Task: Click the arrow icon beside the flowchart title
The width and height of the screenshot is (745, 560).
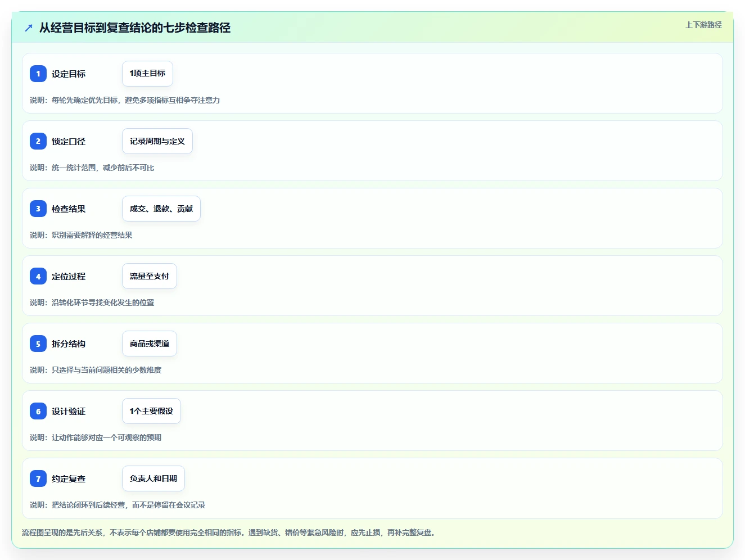Action: (29, 28)
